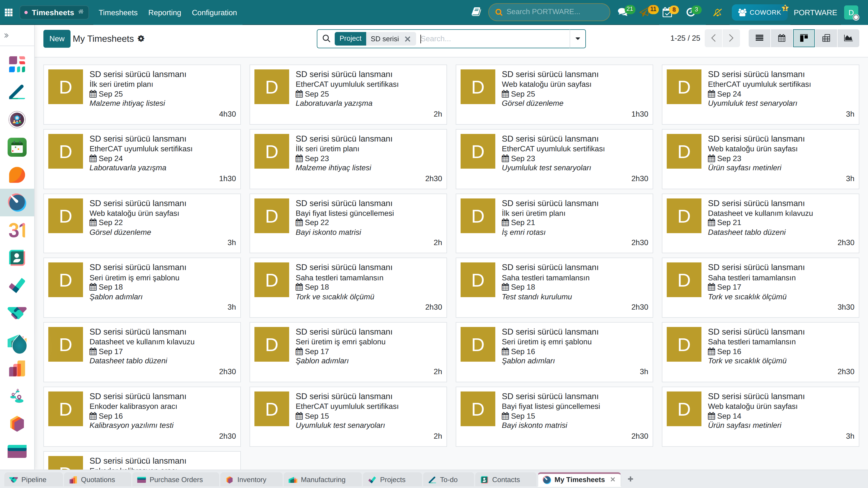Open the Inventory box app in sidebar
Screen dimensions: 868x488
(x=17, y=424)
